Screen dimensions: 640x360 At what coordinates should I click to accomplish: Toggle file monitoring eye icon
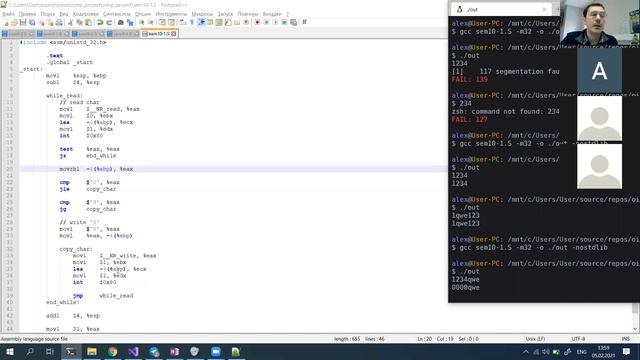pos(246,22)
